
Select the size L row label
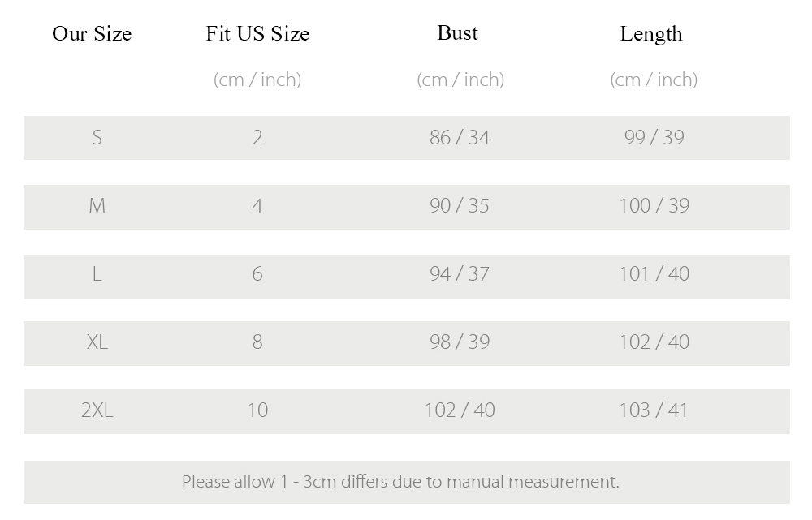[x=97, y=273]
